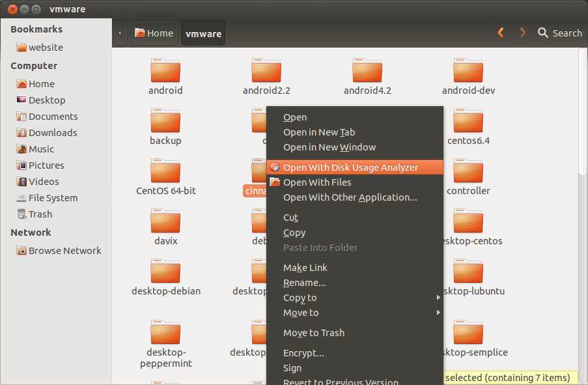Click the Disk Usage Analyzer icon in menu
Image resolution: width=588 pixels, height=385 pixels.
pyautogui.click(x=275, y=167)
